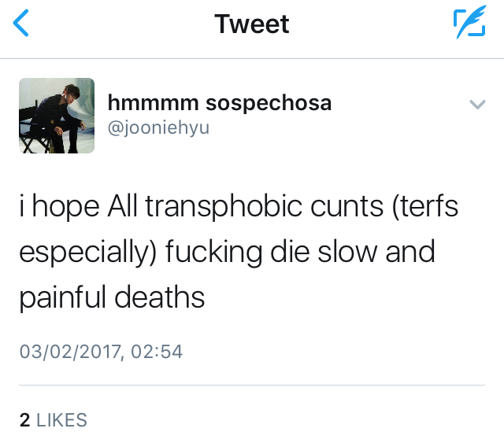Open the profile picture of hmmmm sospechosa

click(x=57, y=116)
